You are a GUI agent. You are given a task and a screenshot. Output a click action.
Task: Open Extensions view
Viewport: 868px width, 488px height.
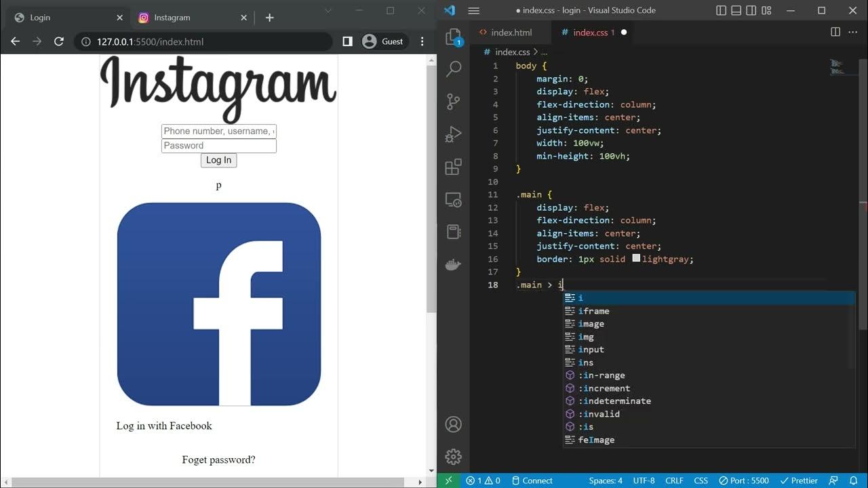454,167
